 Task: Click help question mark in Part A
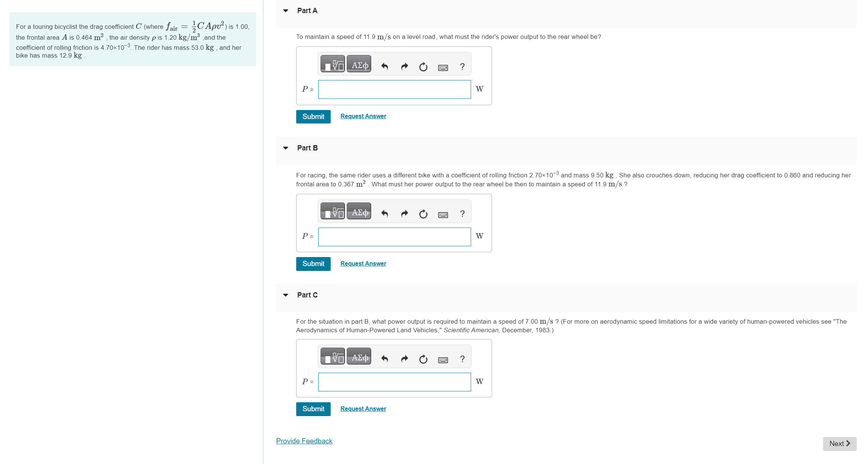tap(462, 67)
